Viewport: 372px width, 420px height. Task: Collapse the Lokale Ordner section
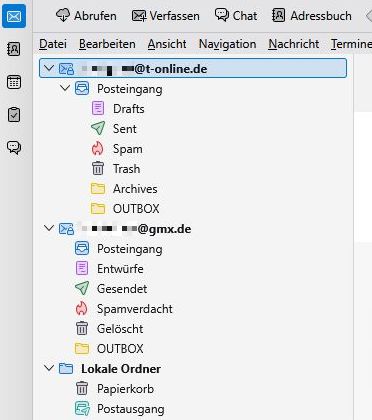pos(49,368)
